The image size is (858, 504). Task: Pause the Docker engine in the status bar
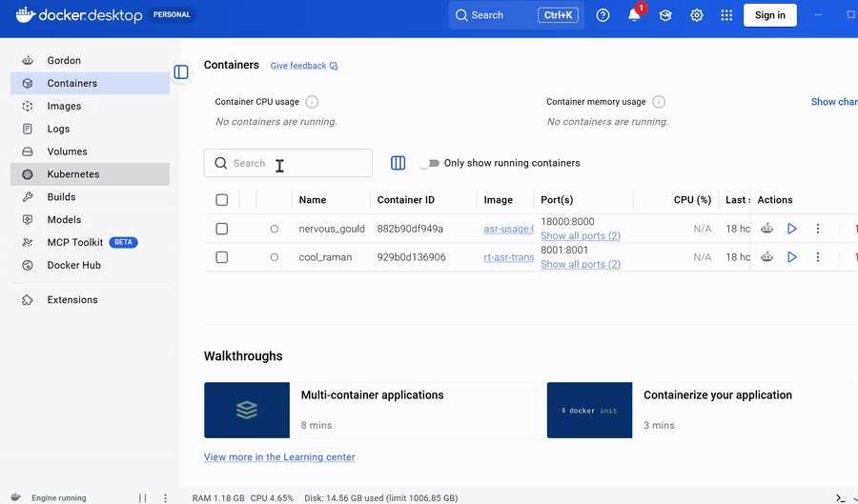coord(143,498)
